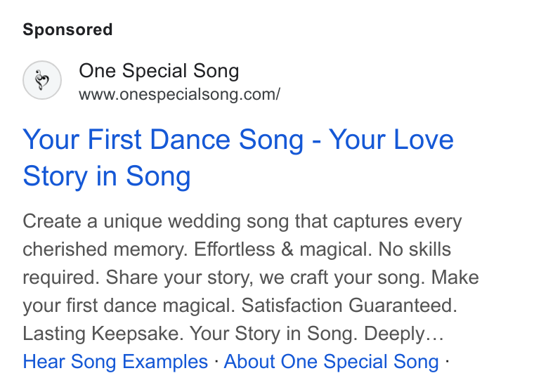Click the "Lasting Keepsake" phrase
Screen dimensions: 534x392
point(103,334)
